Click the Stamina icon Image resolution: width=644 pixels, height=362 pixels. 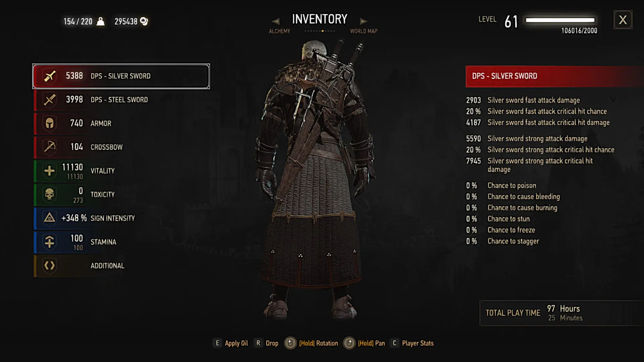click(50, 242)
